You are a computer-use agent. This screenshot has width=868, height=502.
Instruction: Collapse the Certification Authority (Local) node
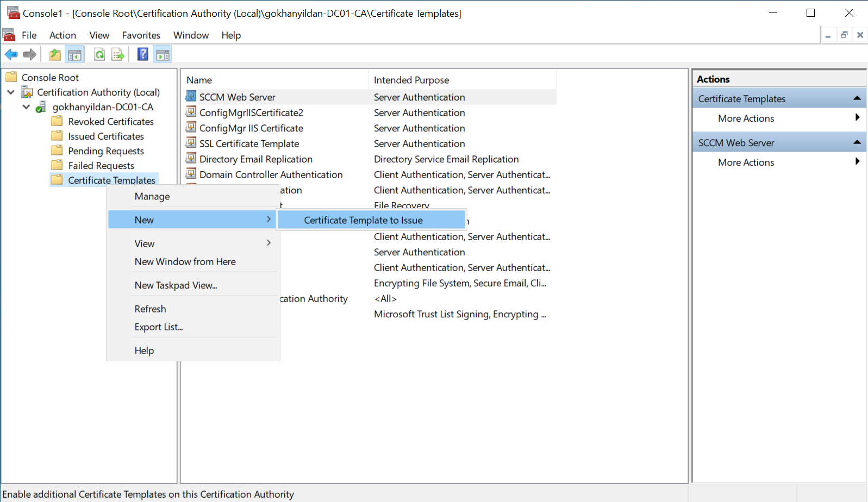[11, 92]
